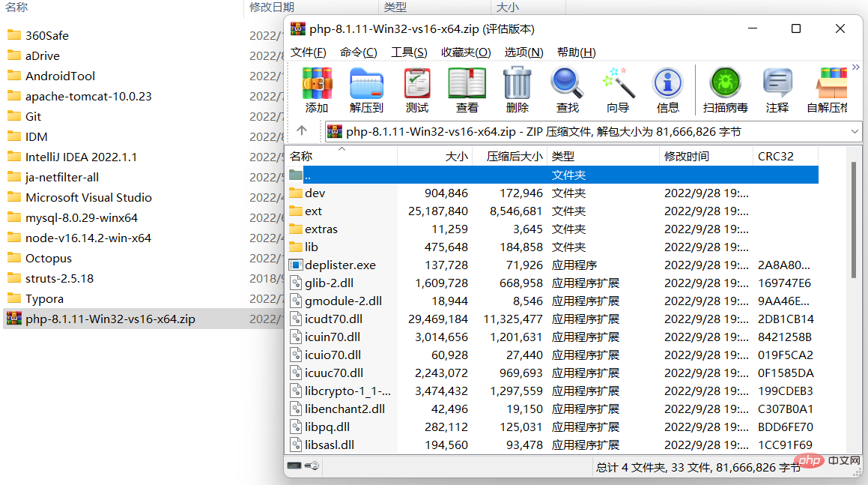Select mysql-8.0.29-winx64 folder in Explorer
The image size is (868, 485).
[x=82, y=218]
